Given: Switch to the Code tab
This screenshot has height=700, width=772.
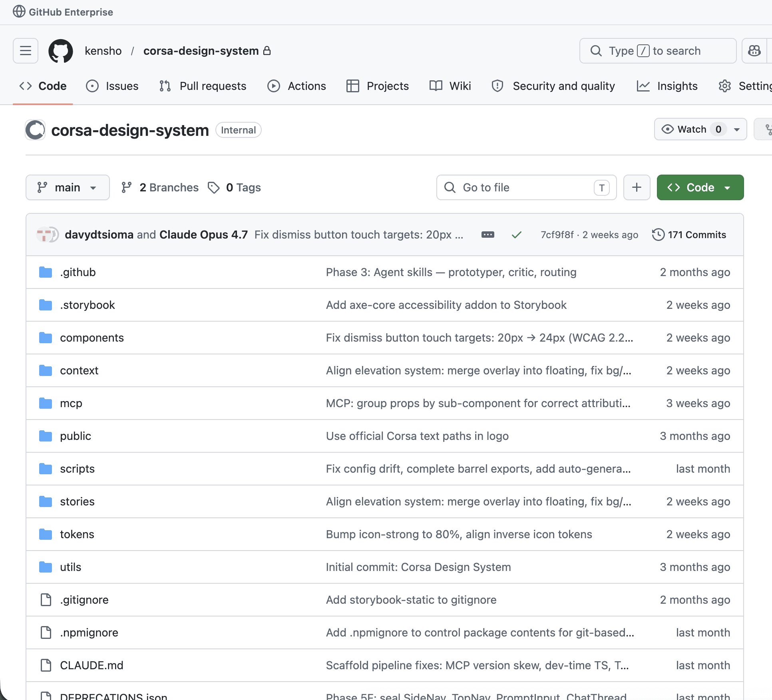Looking at the screenshot, I should click(43, 86).
